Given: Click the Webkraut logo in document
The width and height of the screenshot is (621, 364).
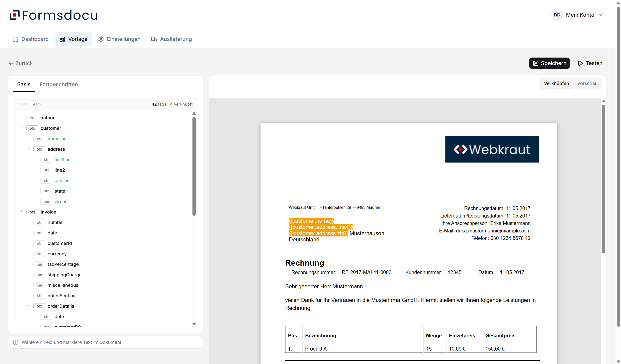Looking at the screenshot, I should pyautogui.click(x=492, y=149).
